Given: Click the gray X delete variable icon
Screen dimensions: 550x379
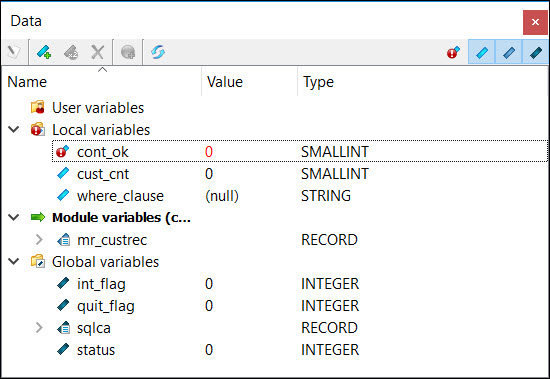Looking at the screenshot, I should pos(97,53).
